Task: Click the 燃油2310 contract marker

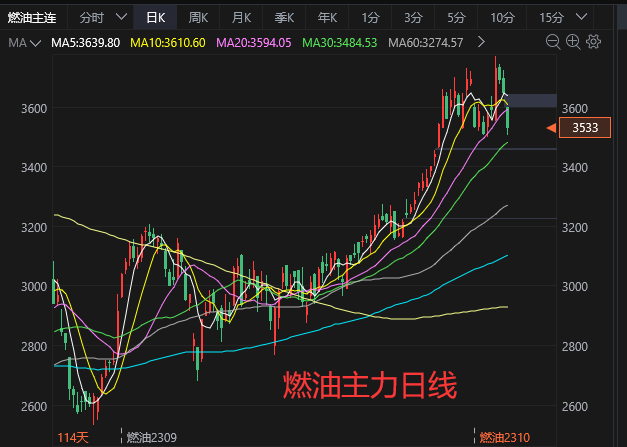Action: [505, 438]
